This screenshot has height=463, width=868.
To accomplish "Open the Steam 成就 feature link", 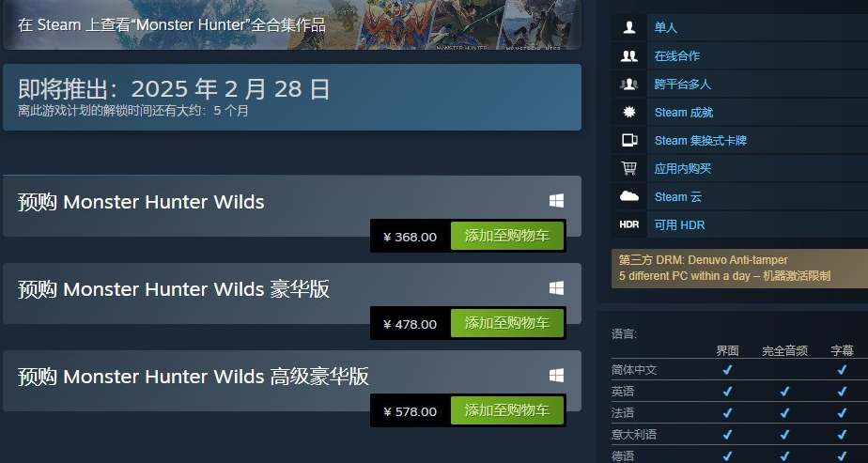I will [684, 113].
